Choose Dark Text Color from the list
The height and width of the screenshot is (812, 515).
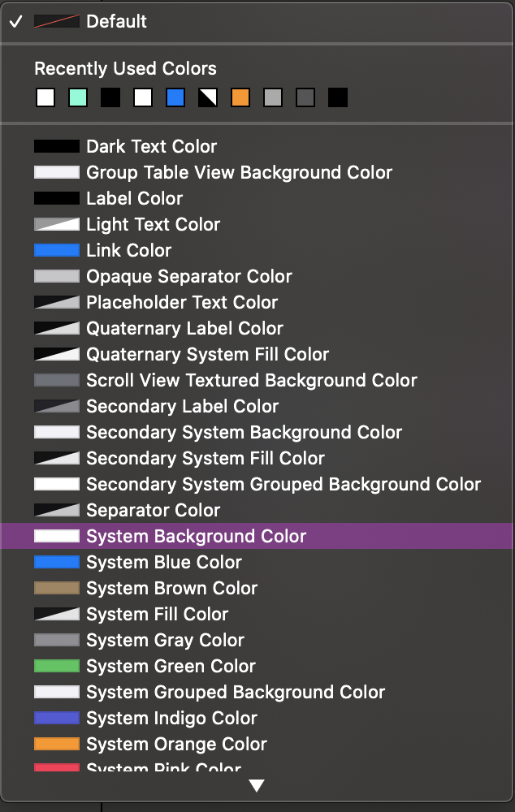[x=151, y=146]
